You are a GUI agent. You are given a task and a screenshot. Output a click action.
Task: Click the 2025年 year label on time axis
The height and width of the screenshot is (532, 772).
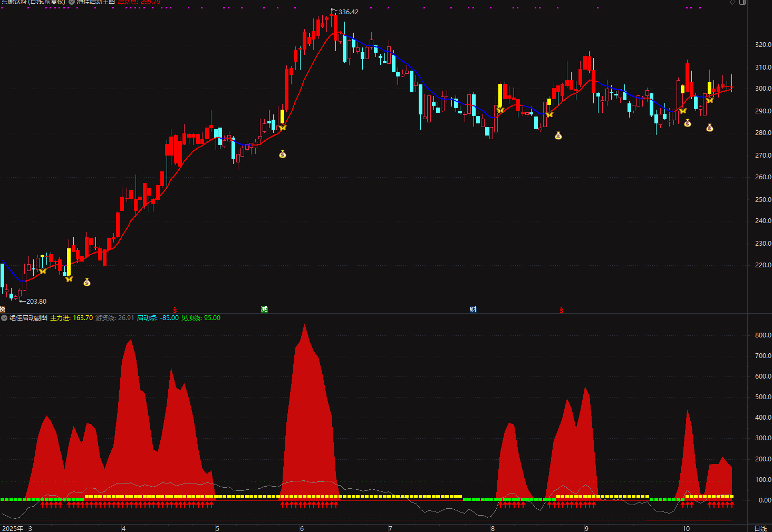click(x=13, y=528)
